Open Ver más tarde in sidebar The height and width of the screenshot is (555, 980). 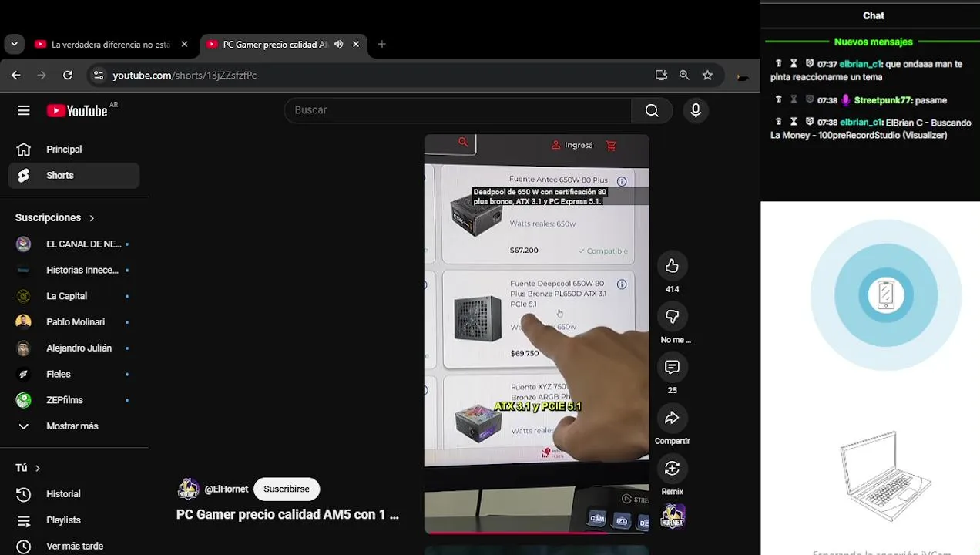(x=74, y=547)
